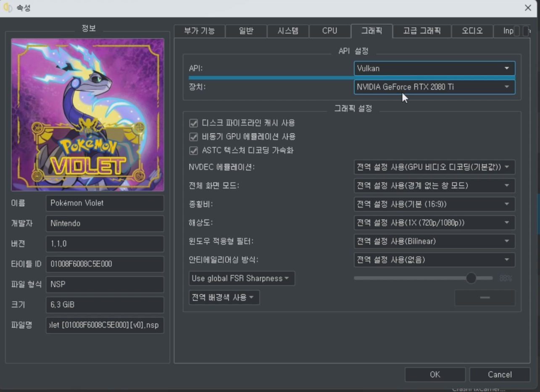
Task: Open the API dropdown showing Vulkan
Action: 435,68
